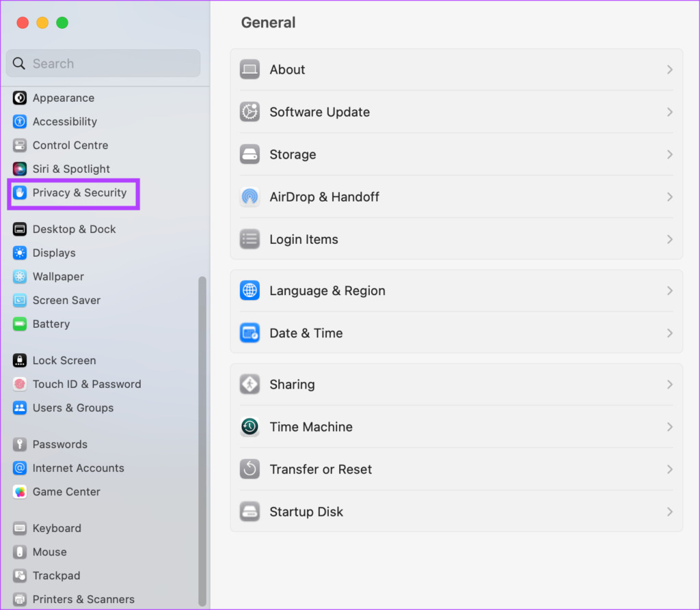Open AirDrop & Handoff chevron arrow
Screen dimensions: 700x610
(670, 197)
